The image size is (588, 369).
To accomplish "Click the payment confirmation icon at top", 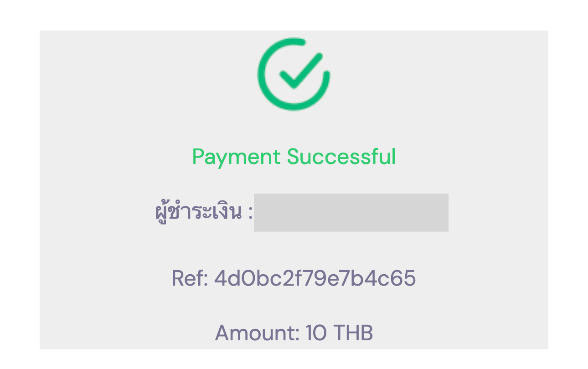I will click(x=294, y=74).
